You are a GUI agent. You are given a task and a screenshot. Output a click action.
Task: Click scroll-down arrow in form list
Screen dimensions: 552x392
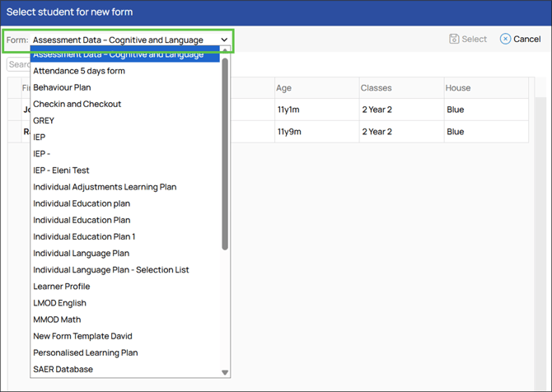(x=225, y=372)
